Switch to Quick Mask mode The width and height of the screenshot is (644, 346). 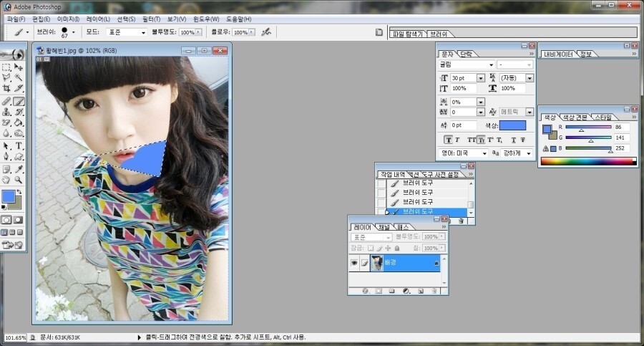coord(19,220)
